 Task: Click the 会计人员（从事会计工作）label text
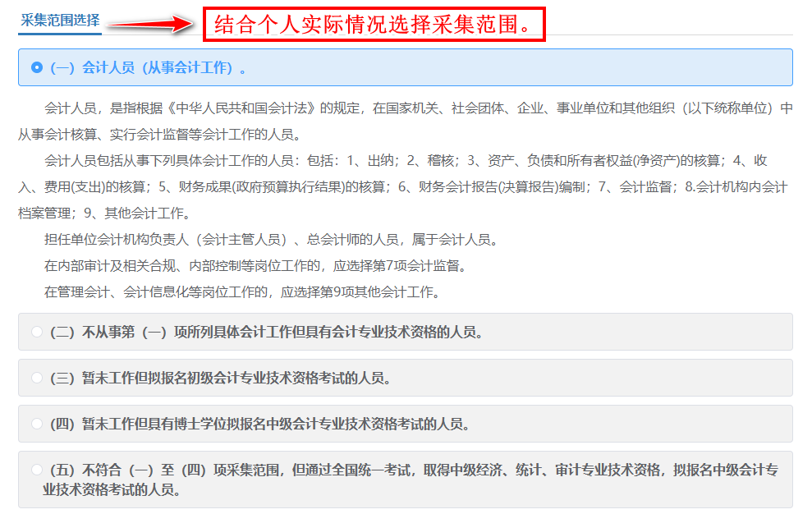(148, 67)
